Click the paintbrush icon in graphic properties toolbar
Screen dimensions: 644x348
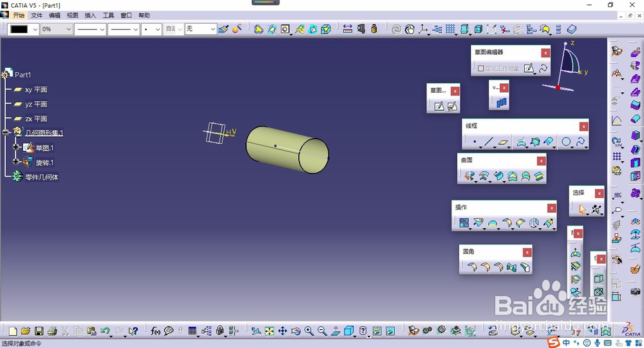pyautogui.click(x=223, y=29)
